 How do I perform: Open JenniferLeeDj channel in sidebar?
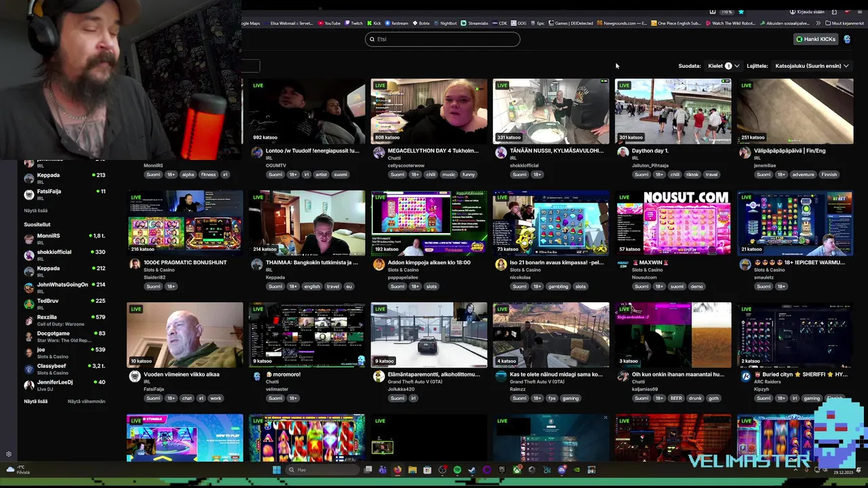[x=64, y=385]
